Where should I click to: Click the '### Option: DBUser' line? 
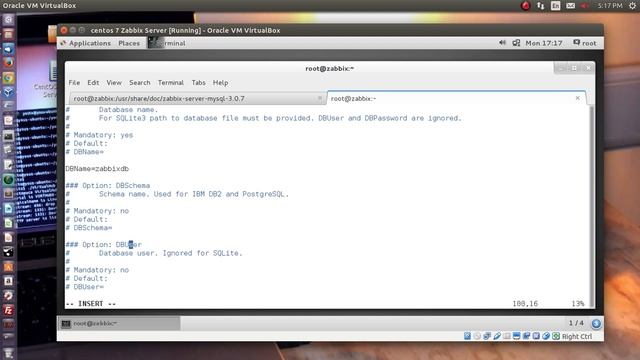[104, 244]
